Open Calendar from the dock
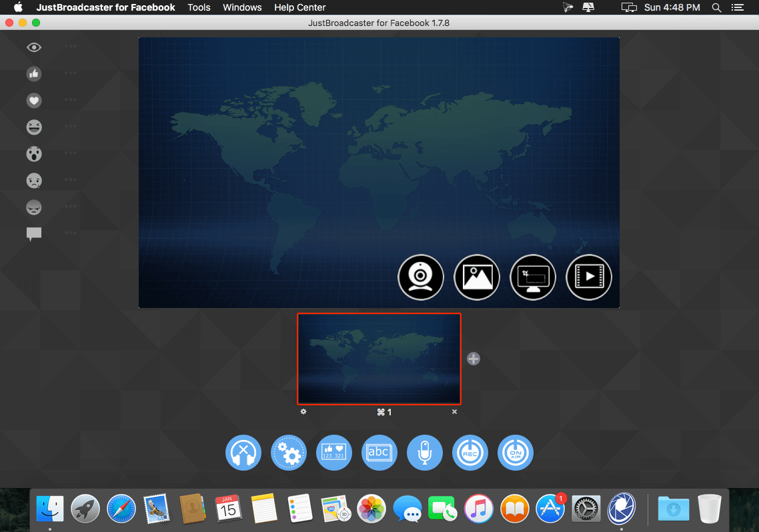 click(229, 509)
